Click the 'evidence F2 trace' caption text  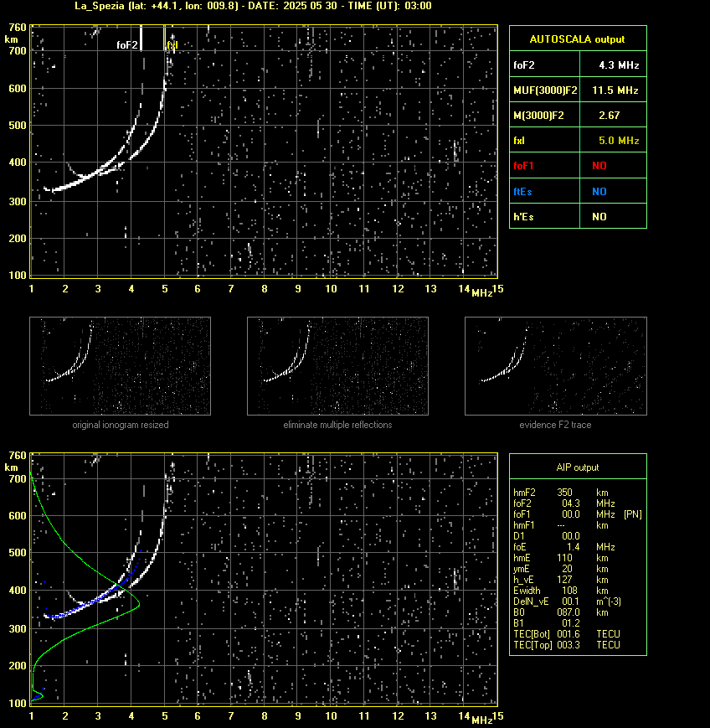click(555, 425)
